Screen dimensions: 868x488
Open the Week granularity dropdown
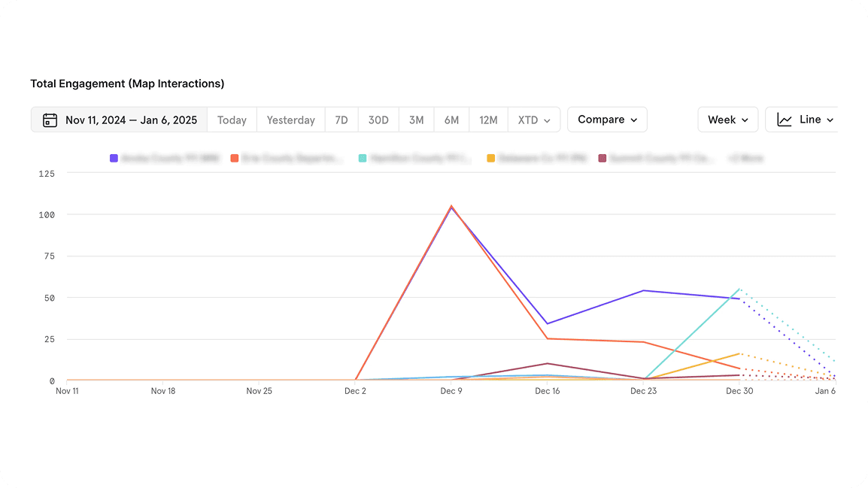(x=728, y=120)
